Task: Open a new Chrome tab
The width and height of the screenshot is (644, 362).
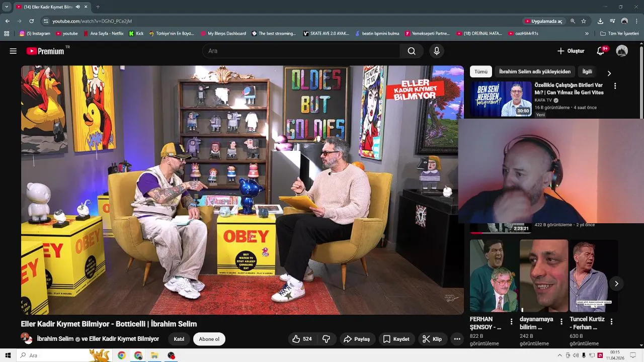Action: click(x=98, y=7)
